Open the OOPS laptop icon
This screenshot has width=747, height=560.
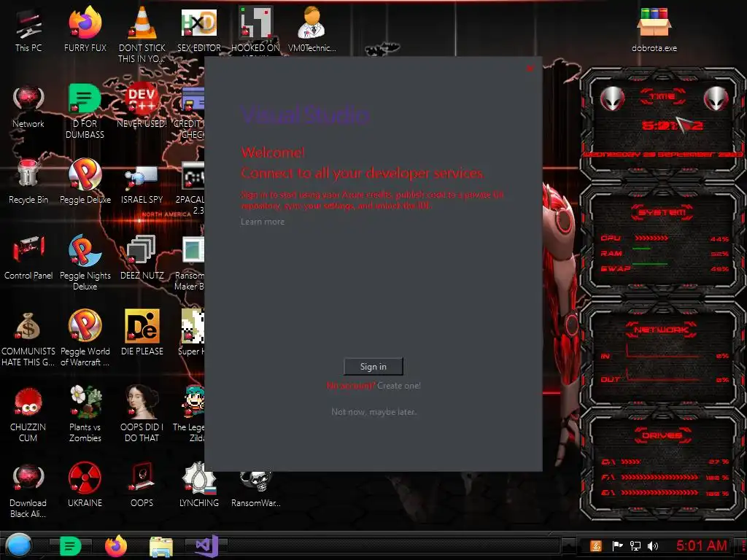click(x=142, y=484)
